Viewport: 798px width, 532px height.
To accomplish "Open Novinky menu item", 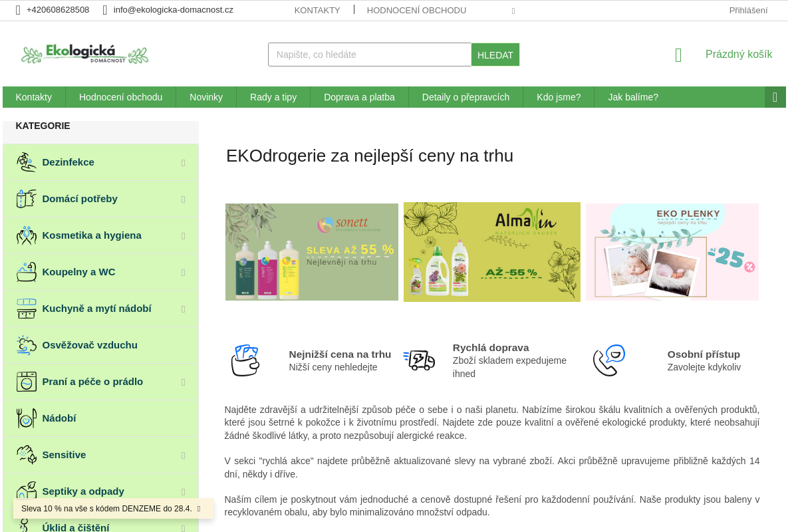I will [x=206, y=97].
